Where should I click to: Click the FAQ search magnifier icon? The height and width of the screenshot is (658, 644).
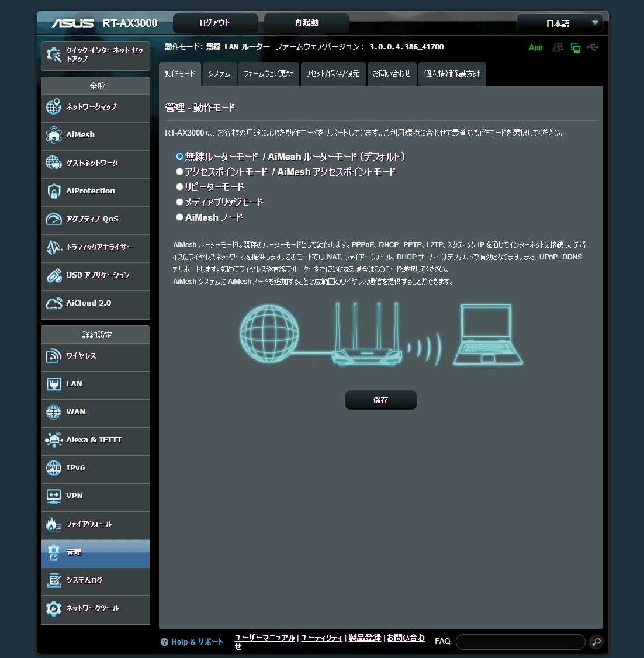click(596, 641)
